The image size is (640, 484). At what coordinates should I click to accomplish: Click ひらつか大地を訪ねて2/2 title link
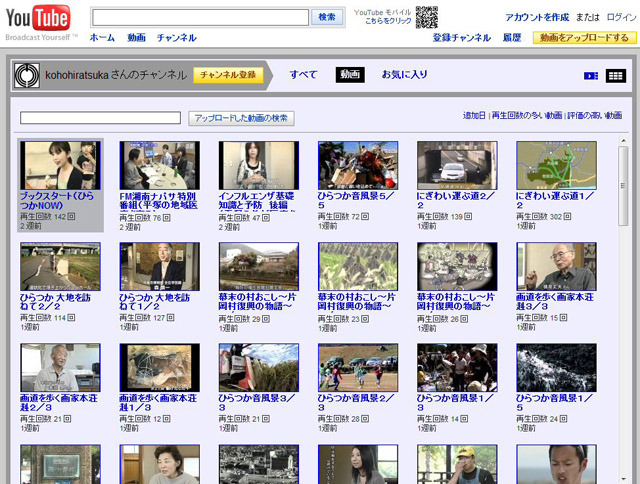[55, 302]
